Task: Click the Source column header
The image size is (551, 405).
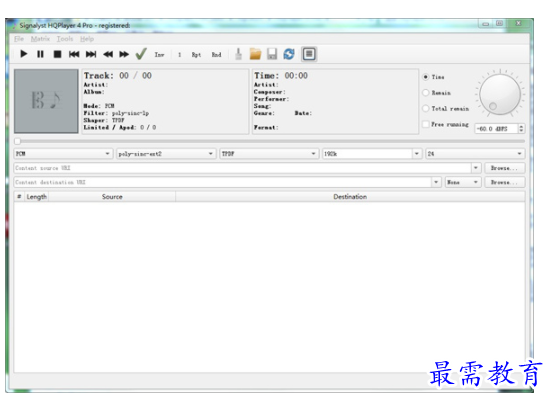Action: click(112, 197)
